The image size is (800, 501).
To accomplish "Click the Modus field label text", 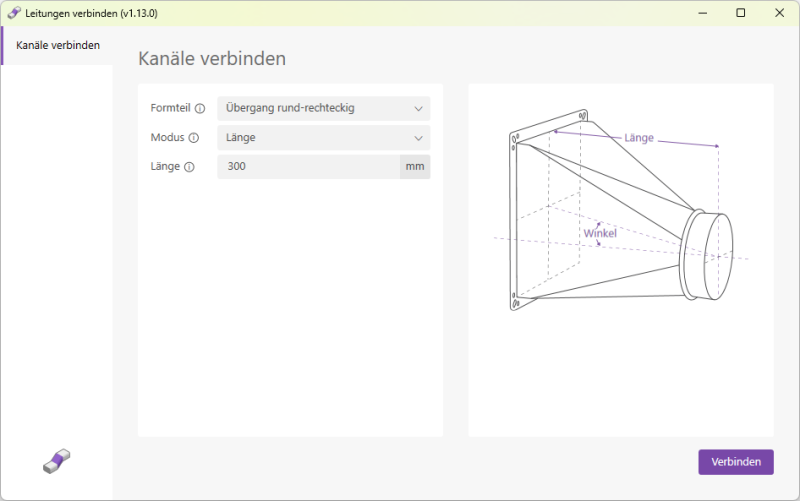I will (167, 137).
